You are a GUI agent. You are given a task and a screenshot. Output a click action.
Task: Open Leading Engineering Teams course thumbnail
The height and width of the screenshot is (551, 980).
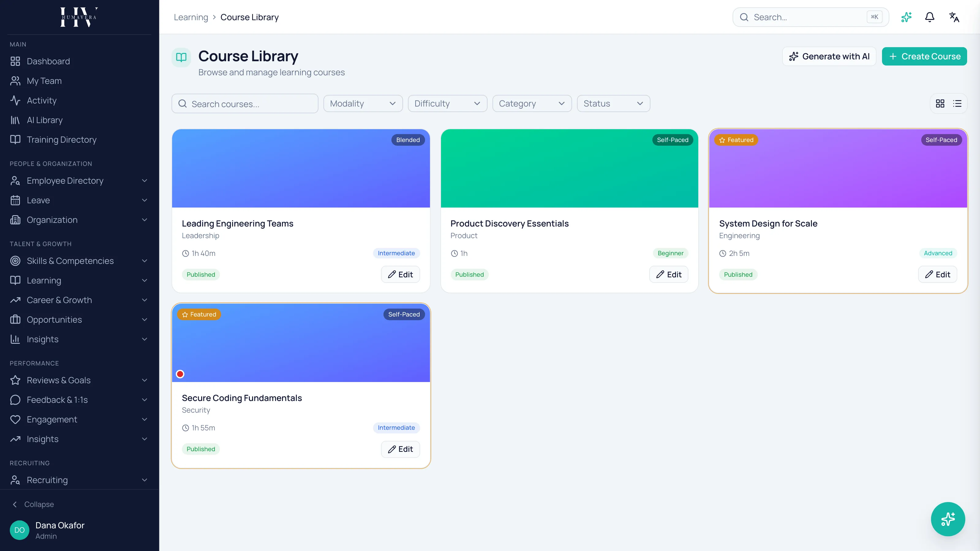click(x=300, y=168)
